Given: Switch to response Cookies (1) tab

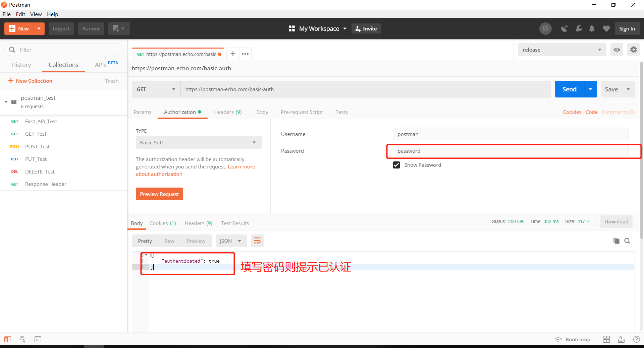Looking at the screenshot, I should tap(163, 223).
